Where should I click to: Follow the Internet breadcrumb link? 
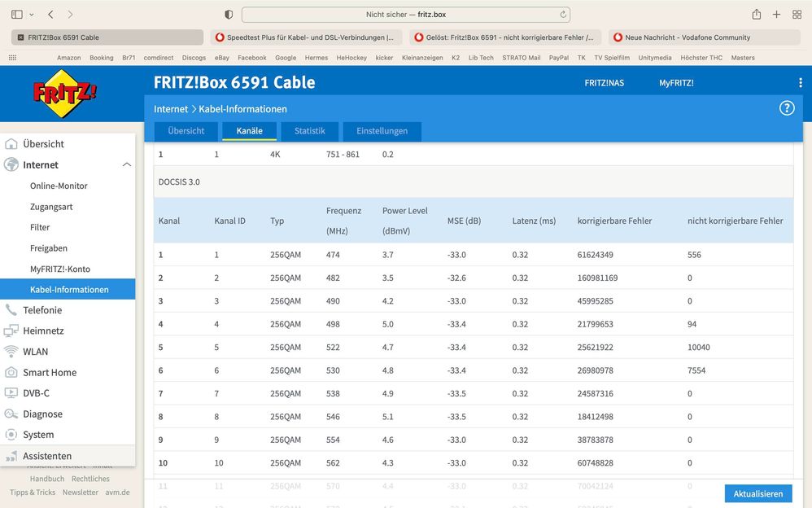171,109
